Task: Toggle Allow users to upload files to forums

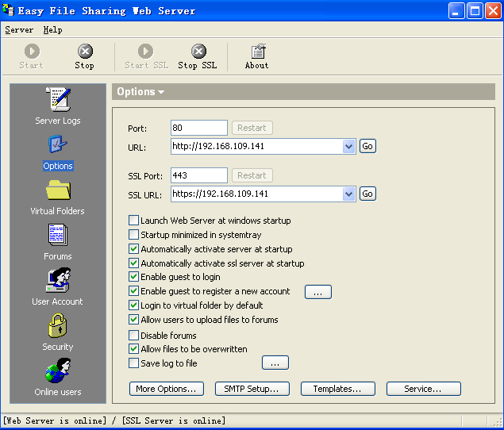Action: pyautogui.click(x=133, y=320)
